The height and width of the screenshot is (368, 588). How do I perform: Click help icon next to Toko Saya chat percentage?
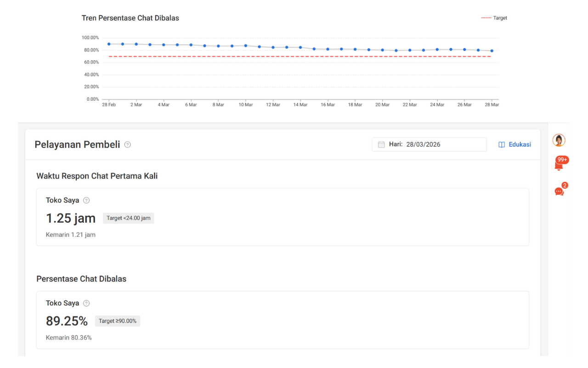click(x=86, y=303)
